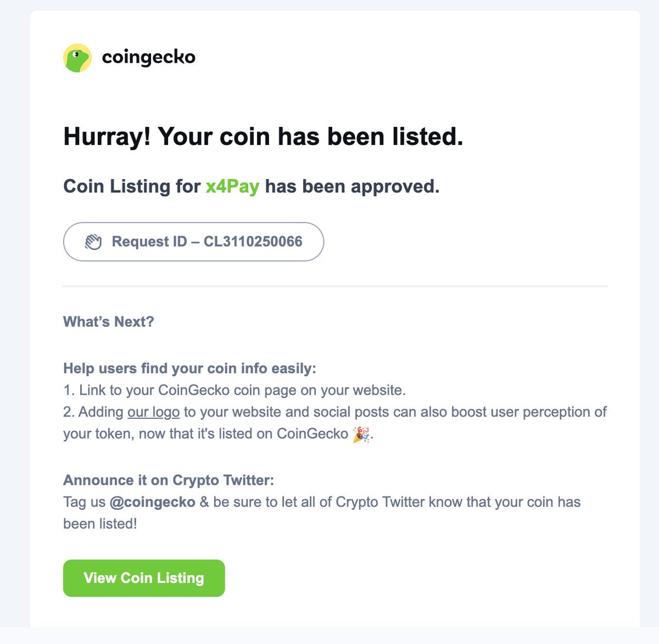Click the "been listed!" closing line
Screen dimensions: 659x644
pos(100,524)
